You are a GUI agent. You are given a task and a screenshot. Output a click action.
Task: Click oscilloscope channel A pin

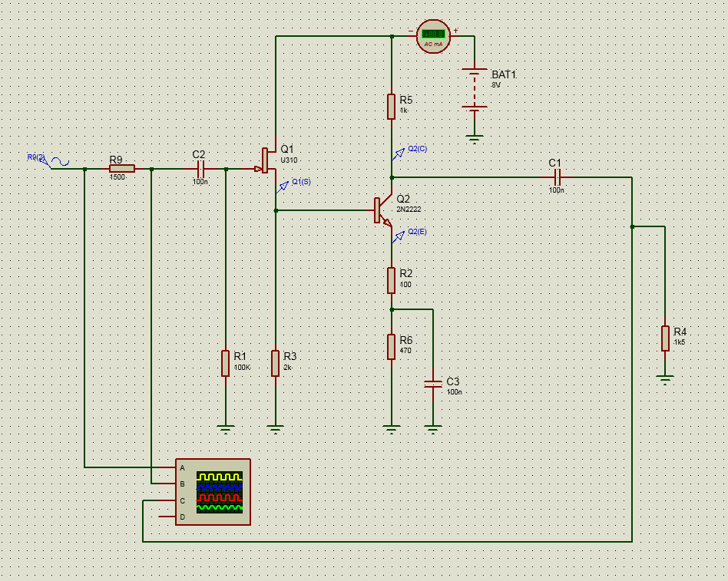click(x=167, y=467)
